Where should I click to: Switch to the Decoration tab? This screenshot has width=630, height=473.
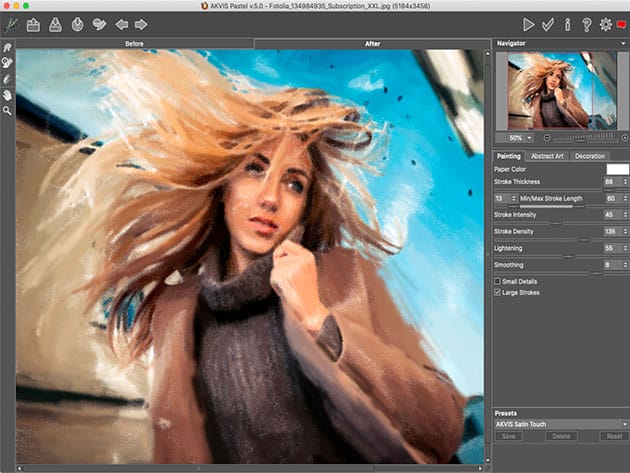coord(590,156)
